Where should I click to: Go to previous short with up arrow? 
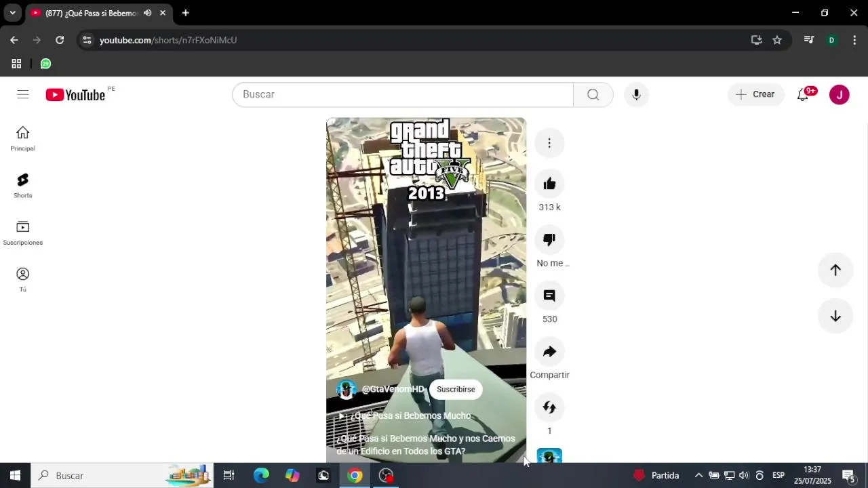(x=835, y=270)
